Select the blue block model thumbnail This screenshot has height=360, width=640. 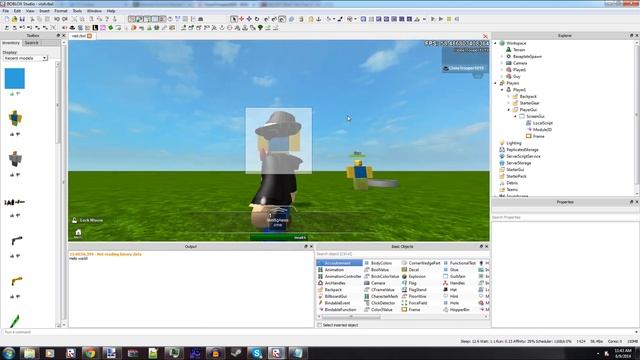tap(15, 78)
